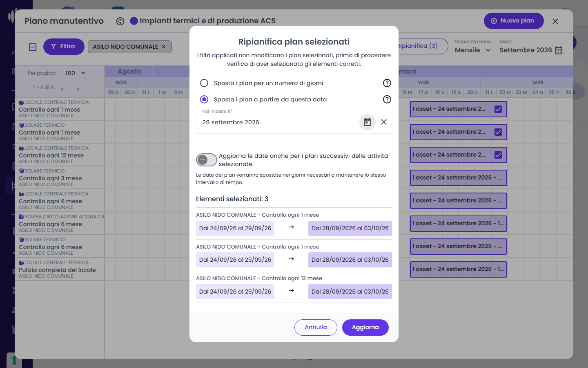Screen dimensions: 588x368
Task: Uncheck plan for SOLARE TERMICO Controllo ogni 1 mese
Action: click(498, 132)
